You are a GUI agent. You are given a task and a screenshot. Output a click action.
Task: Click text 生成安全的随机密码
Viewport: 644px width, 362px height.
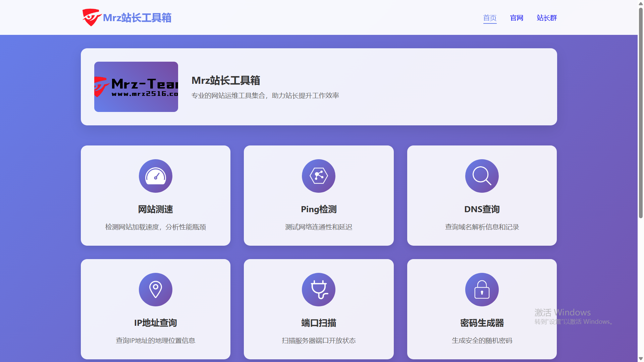click(482, 341)
